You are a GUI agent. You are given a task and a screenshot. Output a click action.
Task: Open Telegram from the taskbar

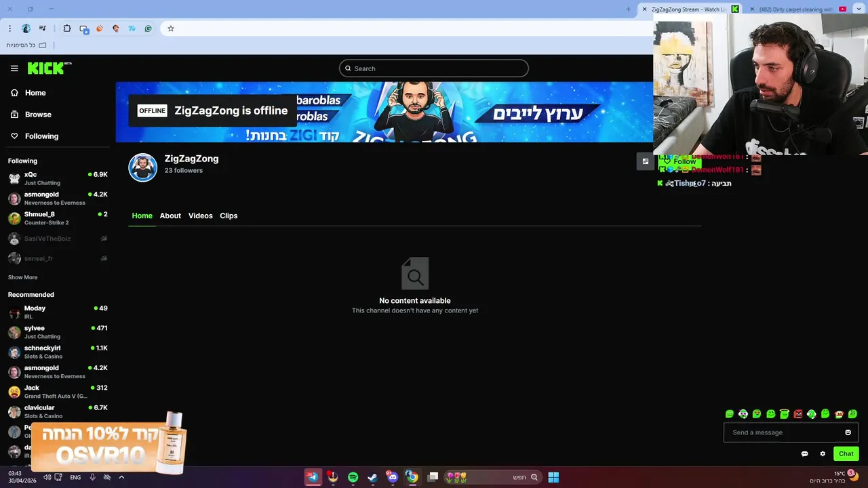313,477
